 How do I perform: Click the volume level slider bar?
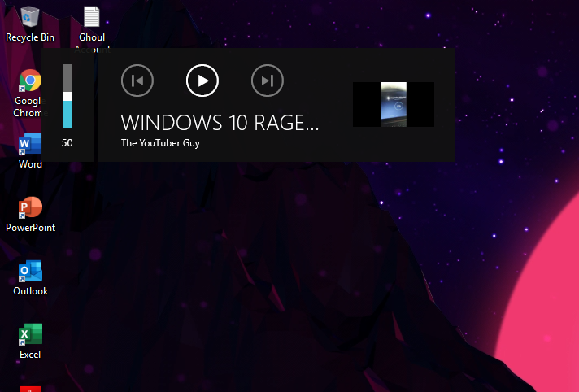(x=67, y=97)
